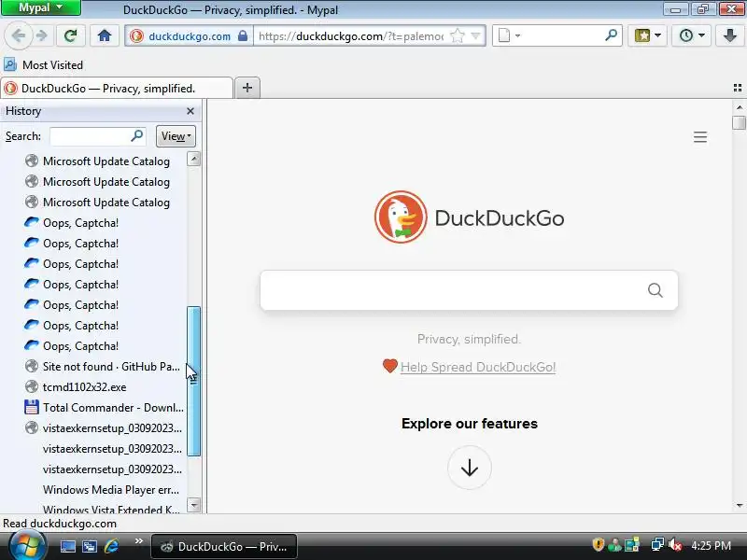The image size is (747, 560).
Task: Open the history clock toolbar button
Action: pos(686,35)
